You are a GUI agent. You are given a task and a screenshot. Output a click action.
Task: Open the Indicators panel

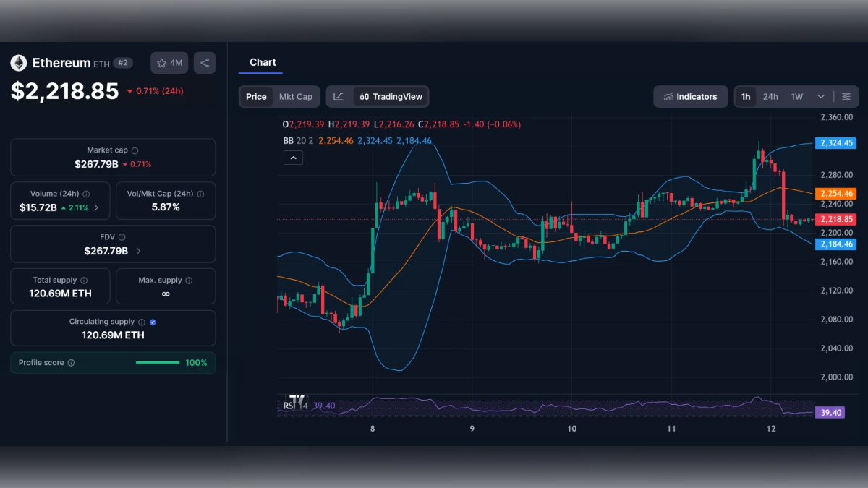(690, 96)
